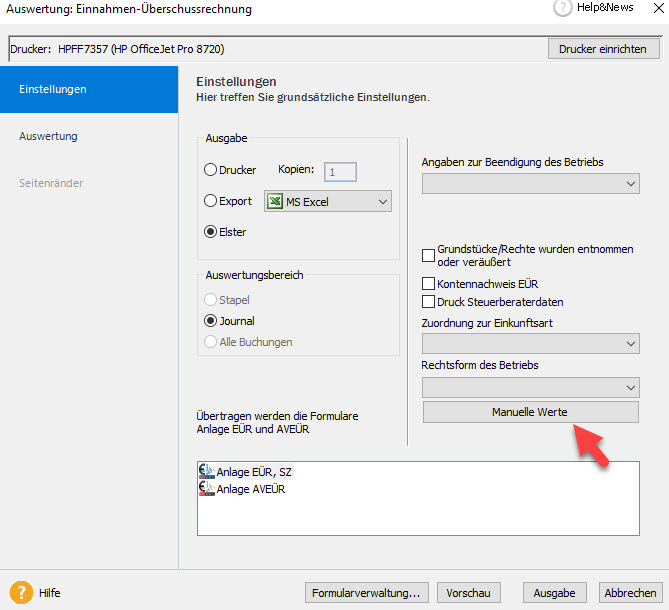669x610 pixels.
Task: Select the Stapel radio button
Action: click(x=210, y=299)
